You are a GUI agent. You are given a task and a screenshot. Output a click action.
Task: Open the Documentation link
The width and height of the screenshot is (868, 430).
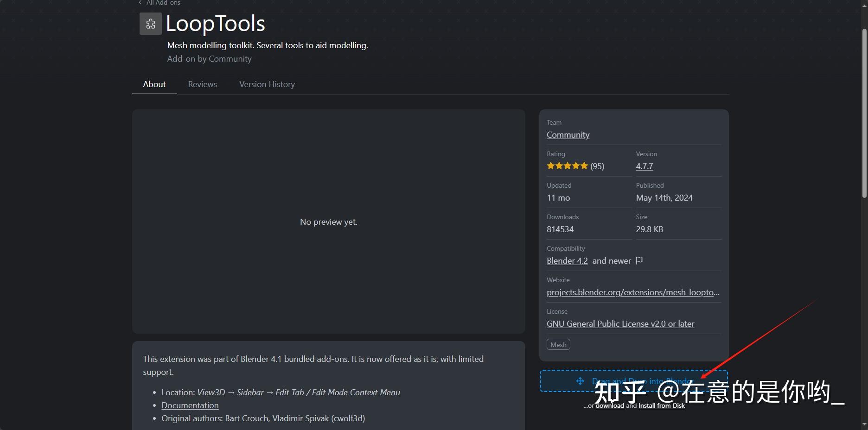pos(190,405)
